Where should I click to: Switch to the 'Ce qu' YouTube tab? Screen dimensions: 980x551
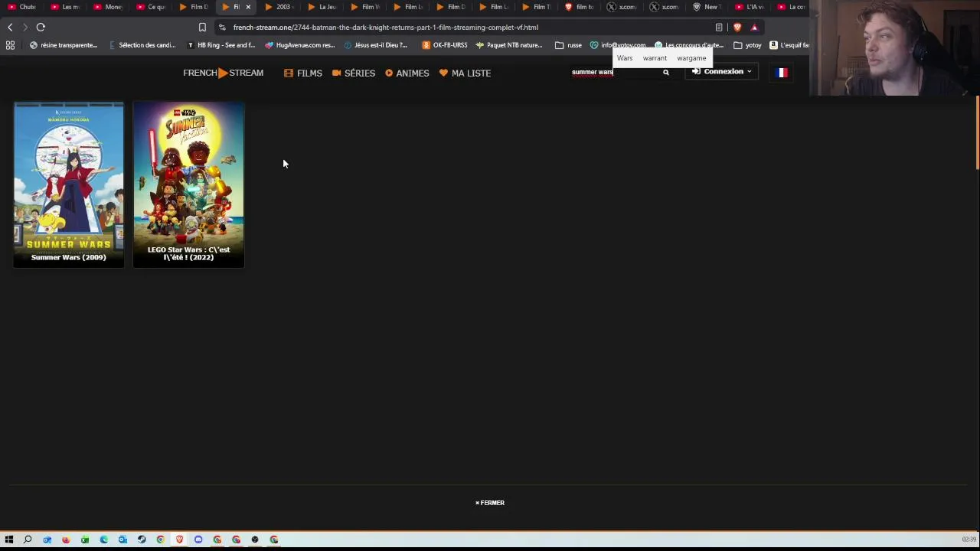point(151,7)
